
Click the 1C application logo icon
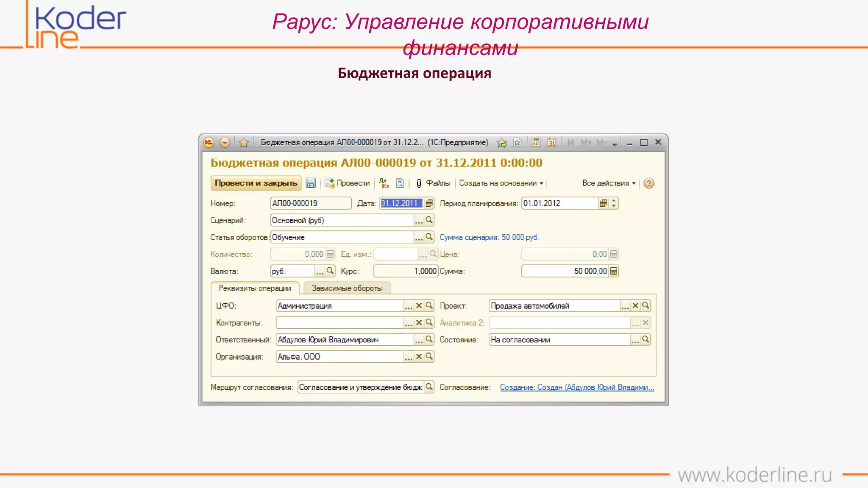tap(208, 142)
